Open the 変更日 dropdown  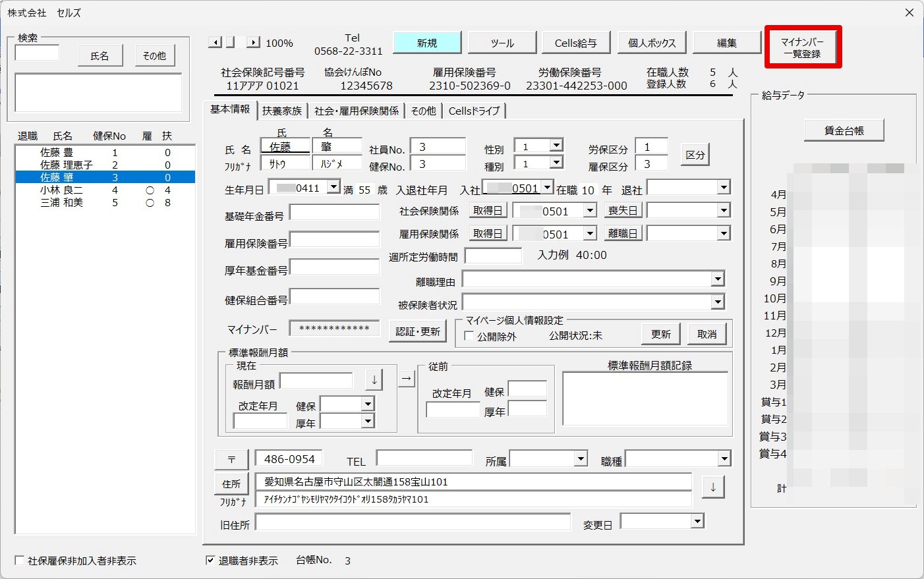pyautogui.click(x=697, y=522)
